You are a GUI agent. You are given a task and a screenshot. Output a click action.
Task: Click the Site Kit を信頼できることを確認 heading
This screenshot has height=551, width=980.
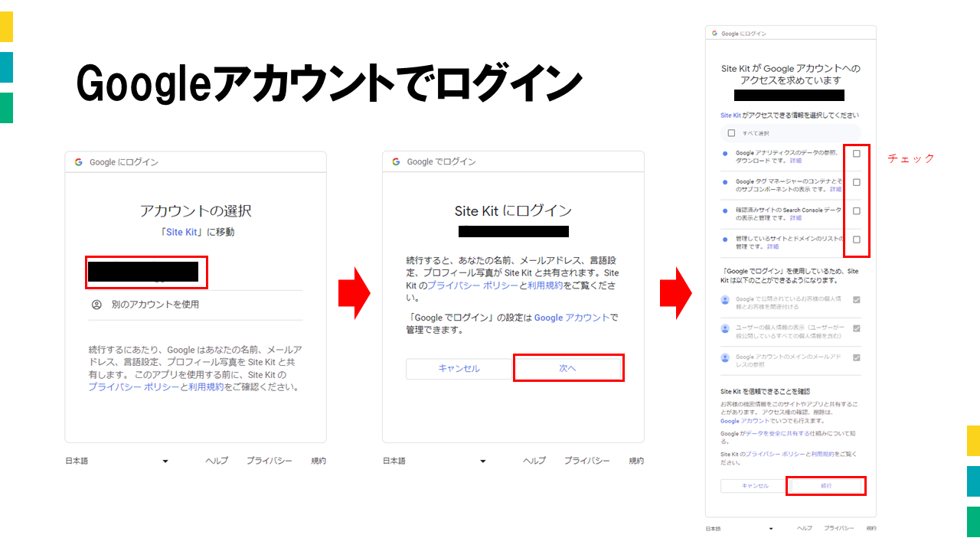click(x=765, y=391)
